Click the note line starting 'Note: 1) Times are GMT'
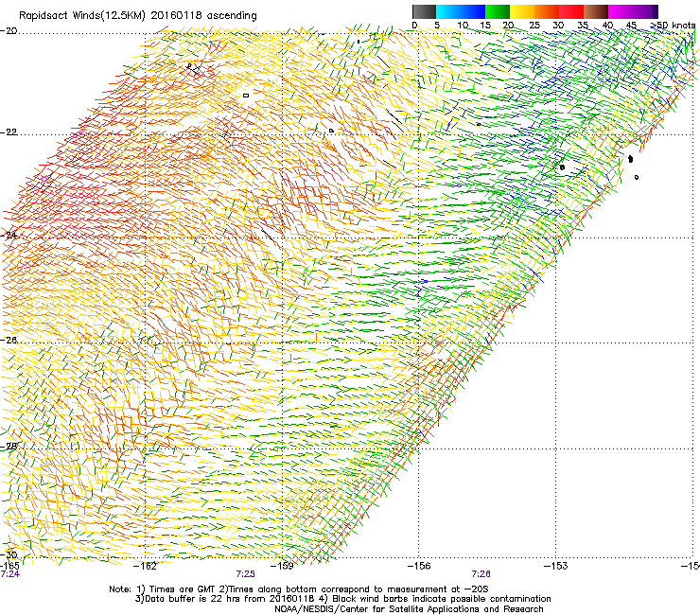Viewport: 700px width, 615px height. (x=299, y=589)
